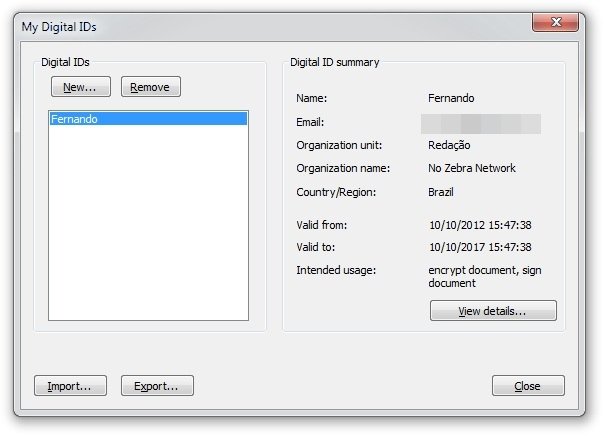
Task: Click the Intended usage: label
Action: point(336,270)
